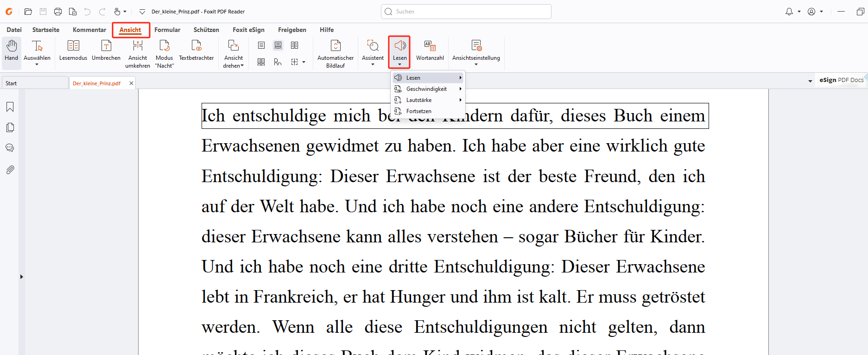Open the Textbetrachter text viewer
This screenshot has width=868, height=355.
pyautogui.click(x=196, y=50)
